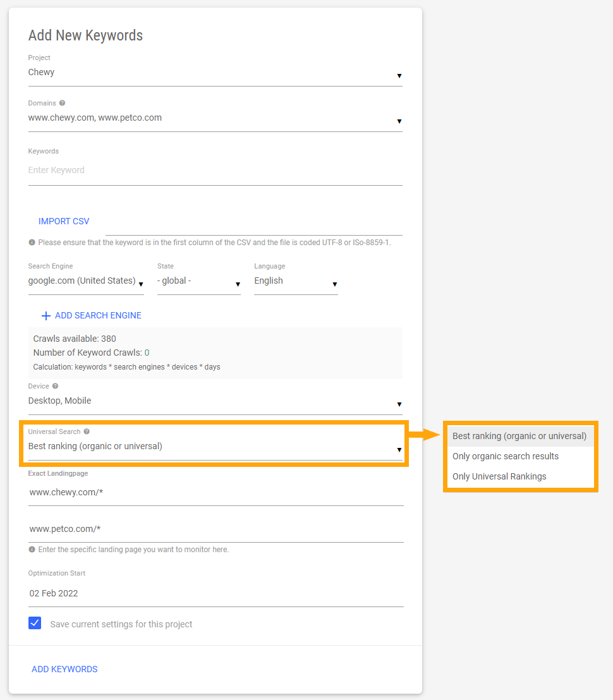Open the Universal Search dropdown
Image resolution: width=613 pixels, height=700 pixels.
coord(215,447)
